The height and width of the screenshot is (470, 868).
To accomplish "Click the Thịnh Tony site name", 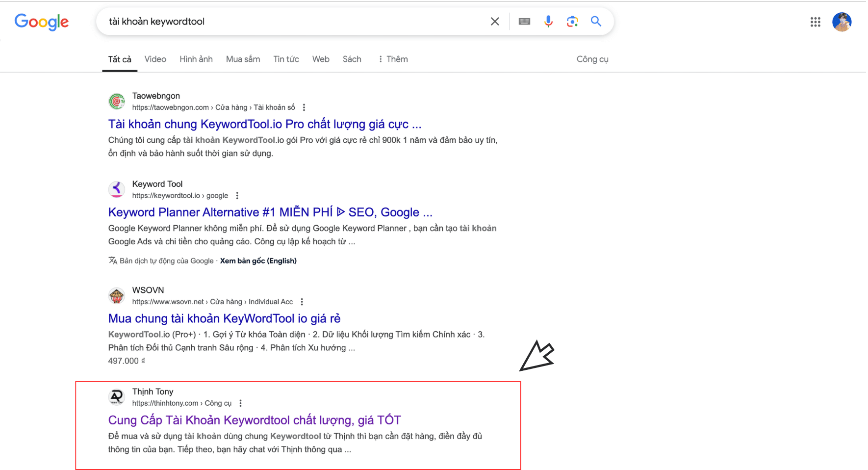I will click(153, 392).
